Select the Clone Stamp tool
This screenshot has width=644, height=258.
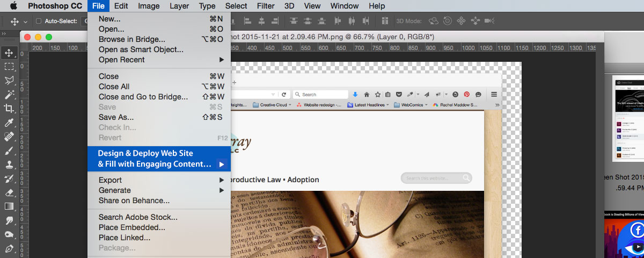click(9, 164)
